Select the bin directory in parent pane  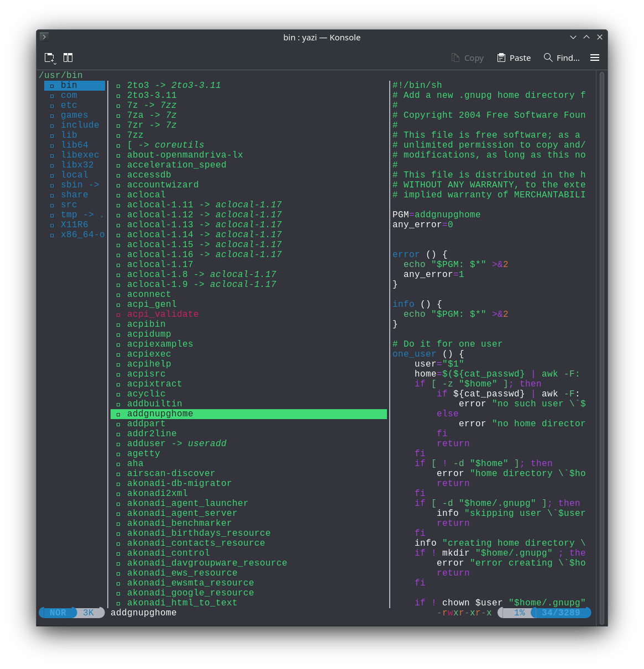tap(69, 85)
